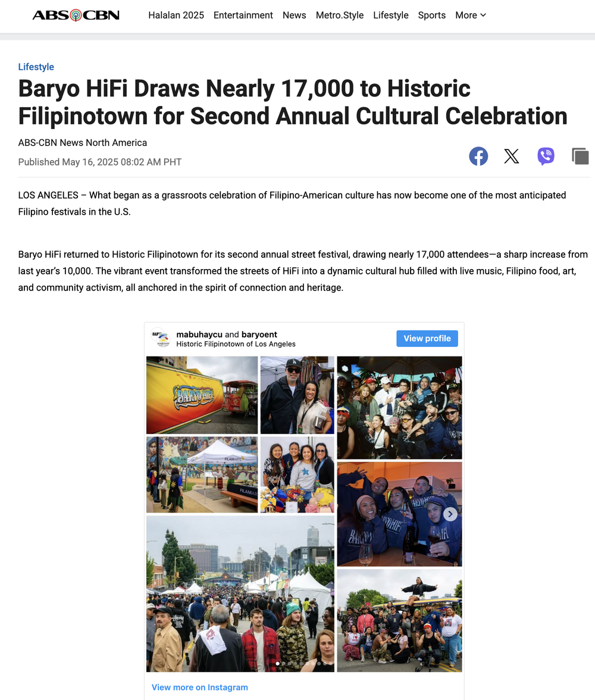Viewport: 595px width, 700px height.
Task: Go to News section
Action: click(294, 15)
